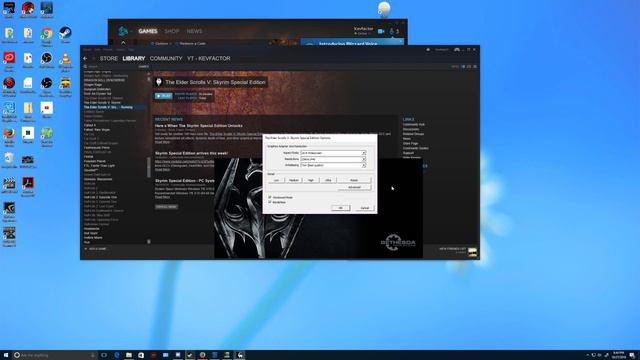Open Advanced settings in Skyrim options
Viewport: 640px width, 360px height.
click(354, 187)
